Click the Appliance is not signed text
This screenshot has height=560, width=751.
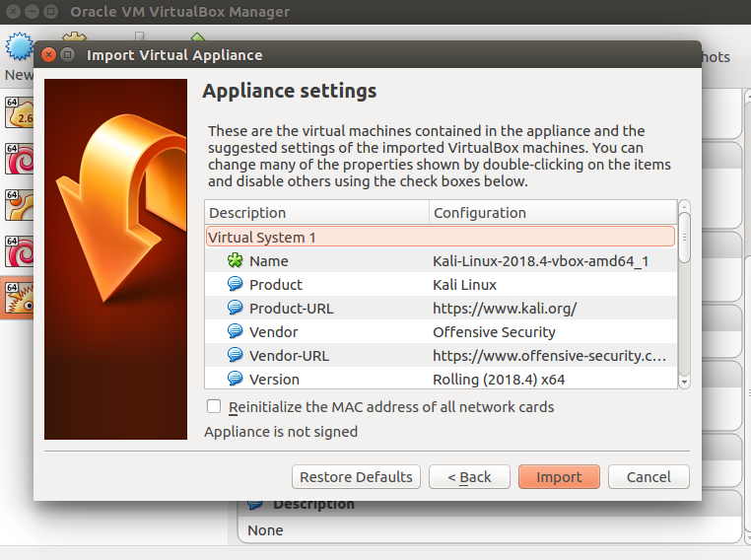(281, 432)
